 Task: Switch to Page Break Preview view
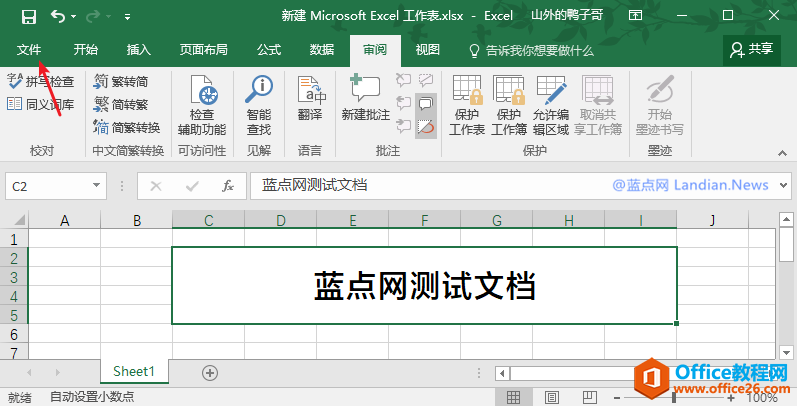click(590, 397)
